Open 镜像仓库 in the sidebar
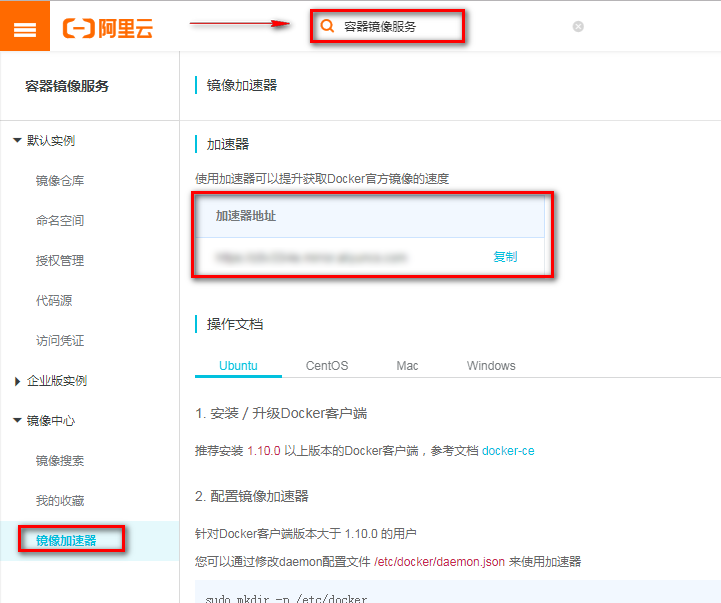Image resolution: width=721 pixels, height=603 pixels. pos(60,181)
